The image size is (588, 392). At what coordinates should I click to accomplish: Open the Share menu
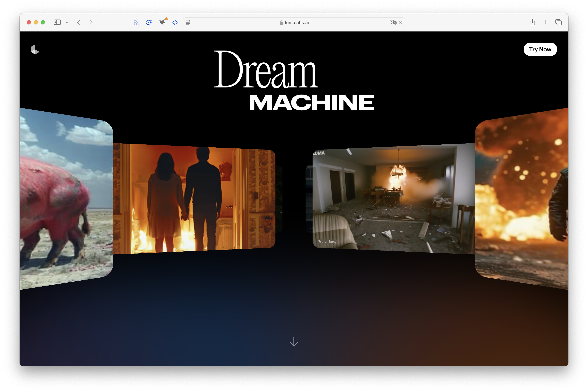pyautogui.click(x=532, y=22)
